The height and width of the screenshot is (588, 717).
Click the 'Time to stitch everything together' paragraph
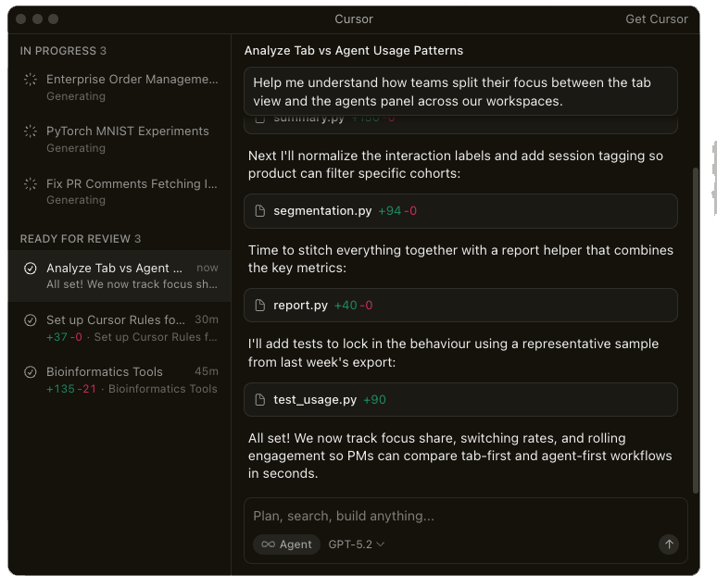pos(460,258)
